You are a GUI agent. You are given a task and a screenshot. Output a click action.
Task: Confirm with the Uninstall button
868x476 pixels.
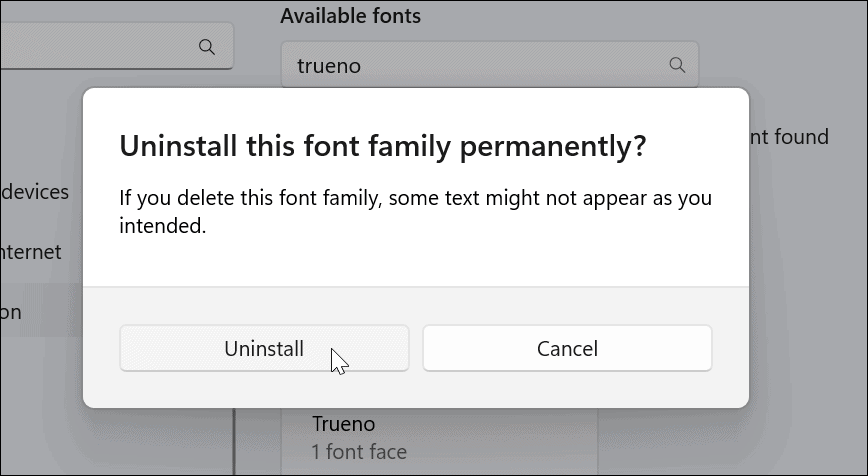[264, 348]
